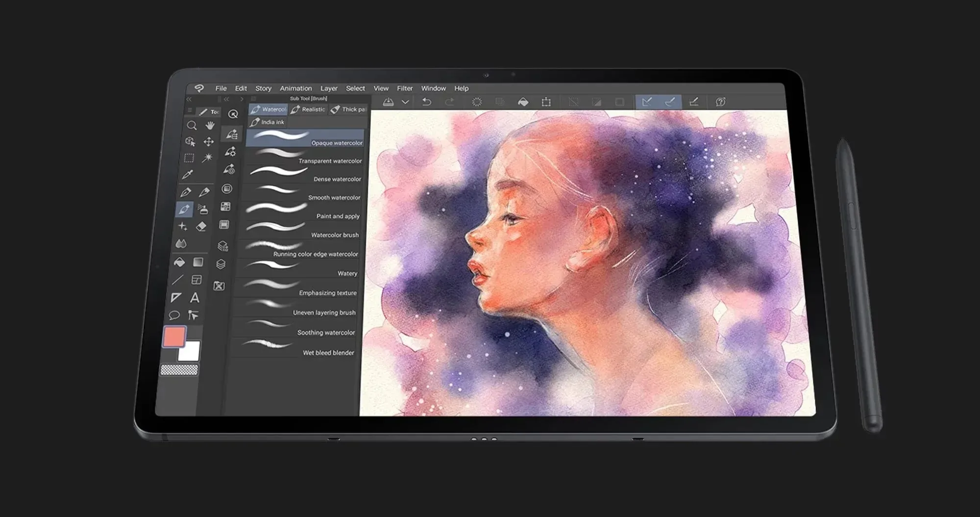Toggle snap to grid button

[693, 101]
